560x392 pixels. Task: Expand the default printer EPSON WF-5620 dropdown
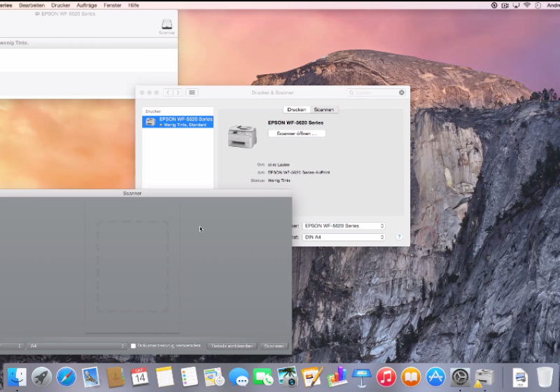tap(343, 226)
